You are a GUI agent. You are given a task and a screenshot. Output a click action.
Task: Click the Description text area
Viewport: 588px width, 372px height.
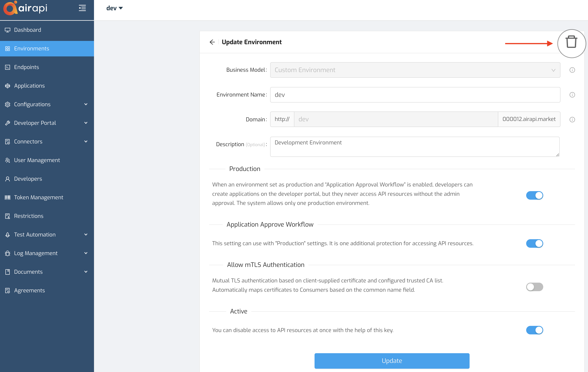point(415,147)
